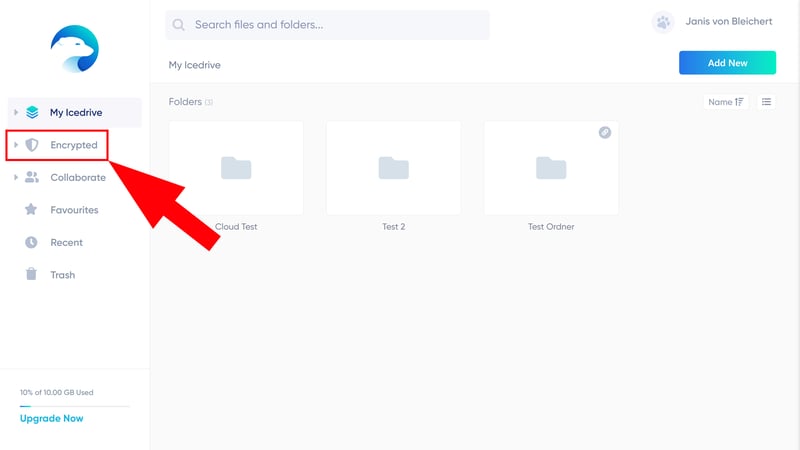Expand the My Icedrive tree arrow

tap(16, 112)
